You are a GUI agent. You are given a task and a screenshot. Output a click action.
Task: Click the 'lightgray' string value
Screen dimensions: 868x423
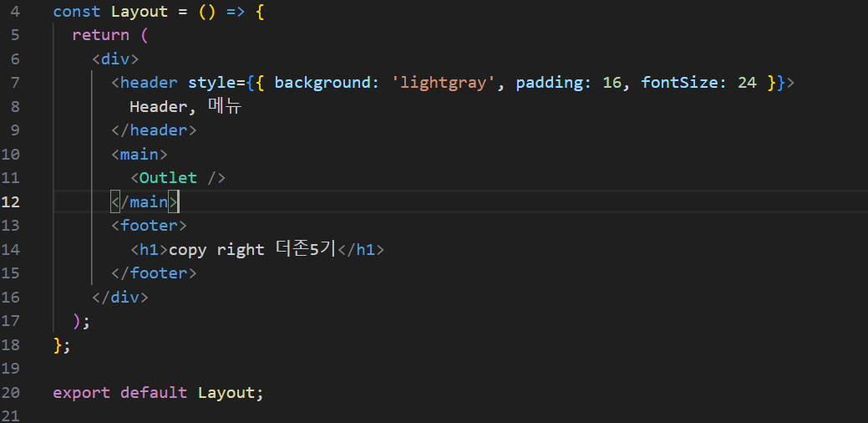pos(443,83)
